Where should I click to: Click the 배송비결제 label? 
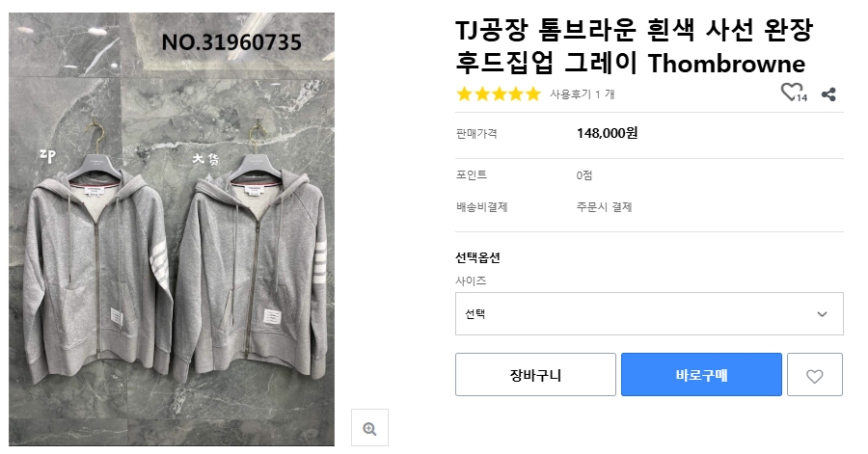click(x=481, y=206)
